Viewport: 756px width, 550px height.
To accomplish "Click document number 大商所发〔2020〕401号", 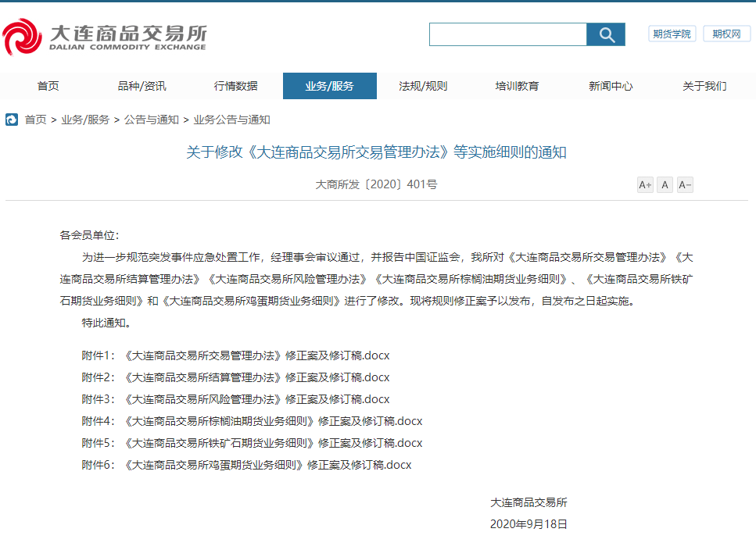I will tap(376, 184).
